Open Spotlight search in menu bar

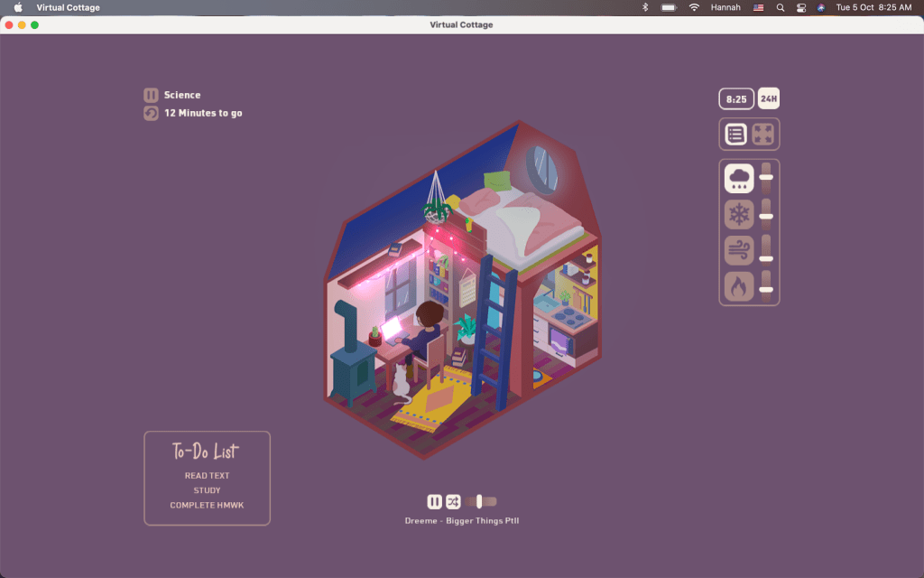click(781, 7)
